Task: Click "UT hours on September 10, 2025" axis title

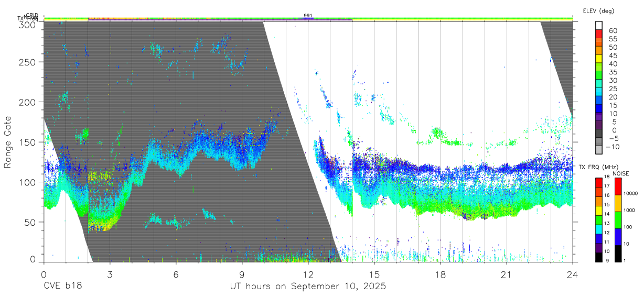Action: click(308, 287)
